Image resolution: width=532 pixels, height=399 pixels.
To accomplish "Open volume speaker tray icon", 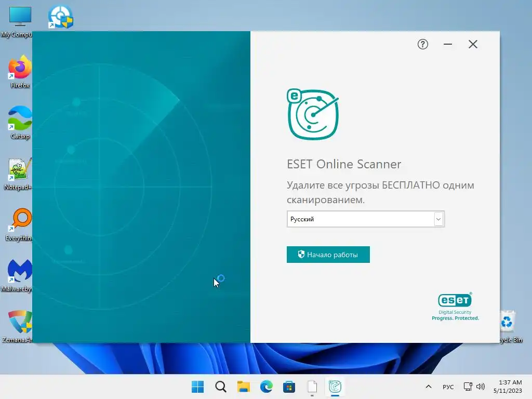I will click(x=481, y=387).
